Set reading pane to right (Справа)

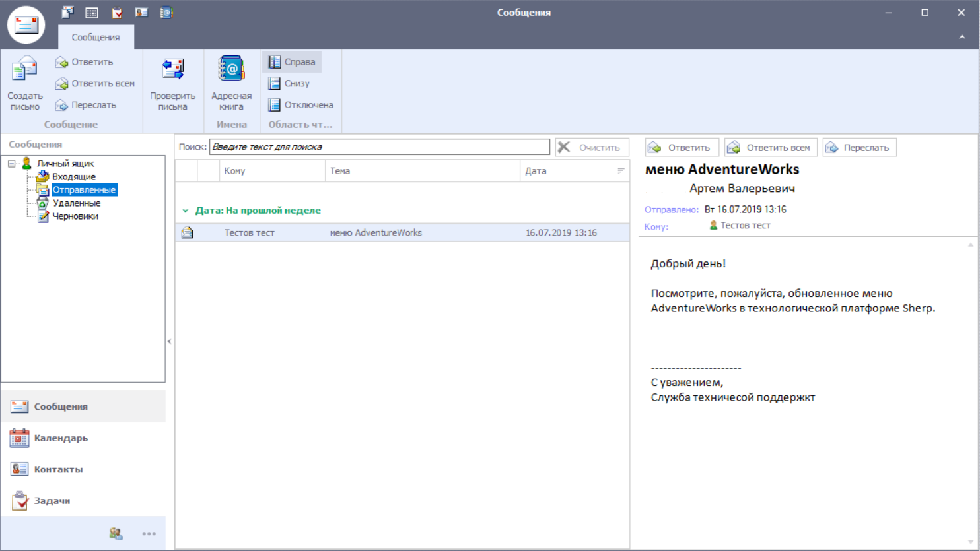coord(292,62)
